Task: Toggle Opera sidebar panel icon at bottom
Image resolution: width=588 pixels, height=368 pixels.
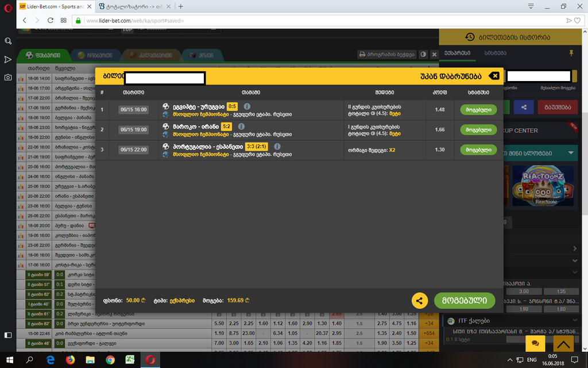Action: click(8, 335)
